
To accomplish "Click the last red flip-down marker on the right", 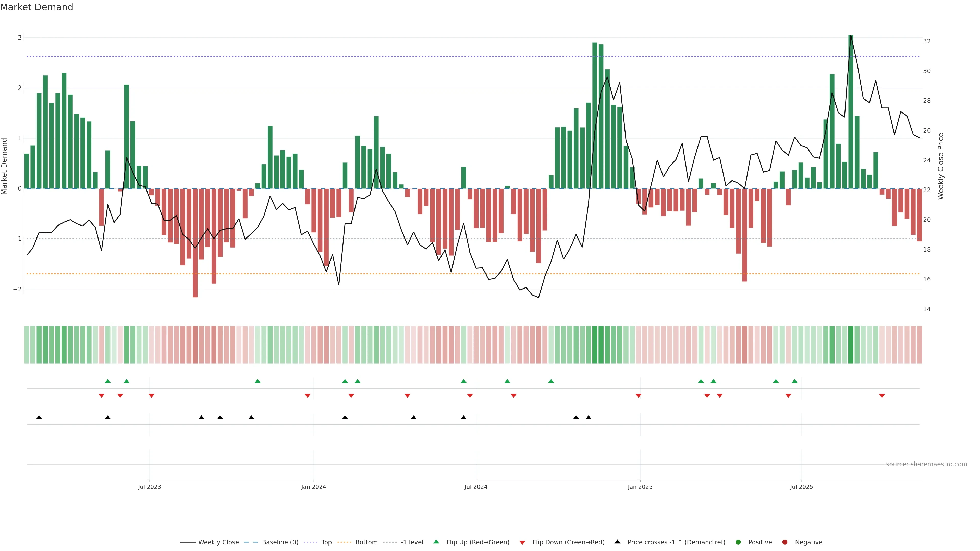I will (x=882, y=396).
